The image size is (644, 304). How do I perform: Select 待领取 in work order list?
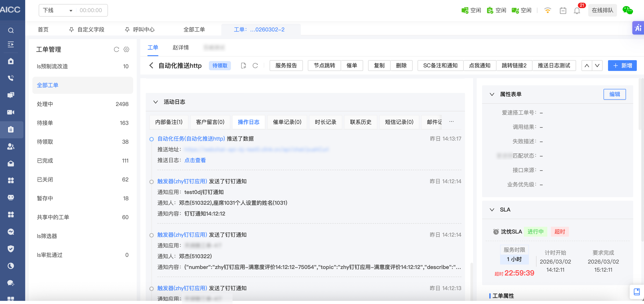coord(45,142)
